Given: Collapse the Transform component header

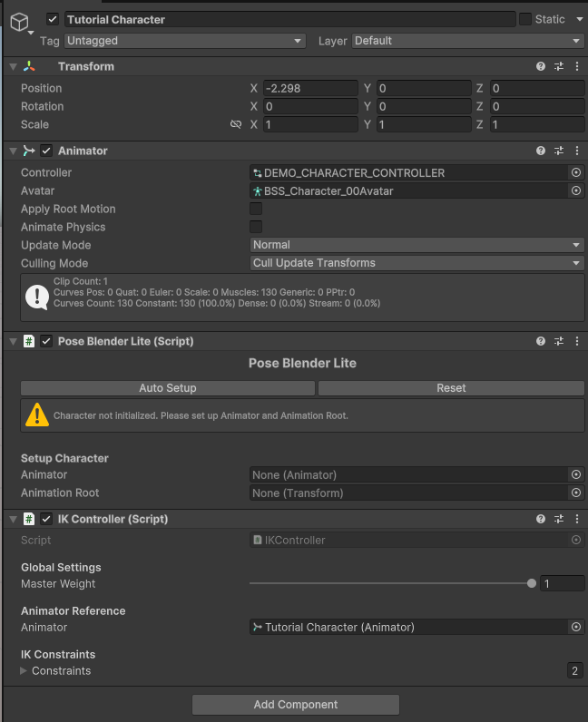Looking at the screenshot, I should [x=12, y=66].
